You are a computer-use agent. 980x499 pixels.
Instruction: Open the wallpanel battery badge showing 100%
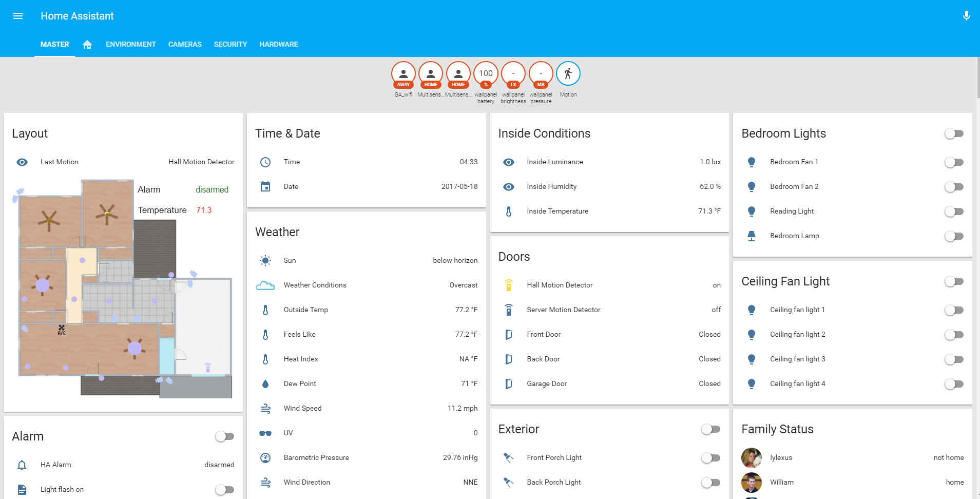tap(486, 73)
